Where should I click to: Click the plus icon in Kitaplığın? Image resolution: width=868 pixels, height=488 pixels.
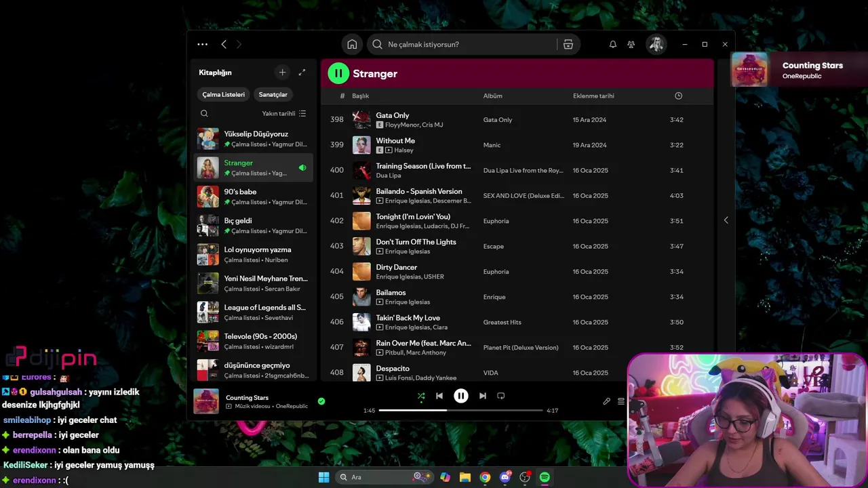pyautogui.click(x=283, y=73)
